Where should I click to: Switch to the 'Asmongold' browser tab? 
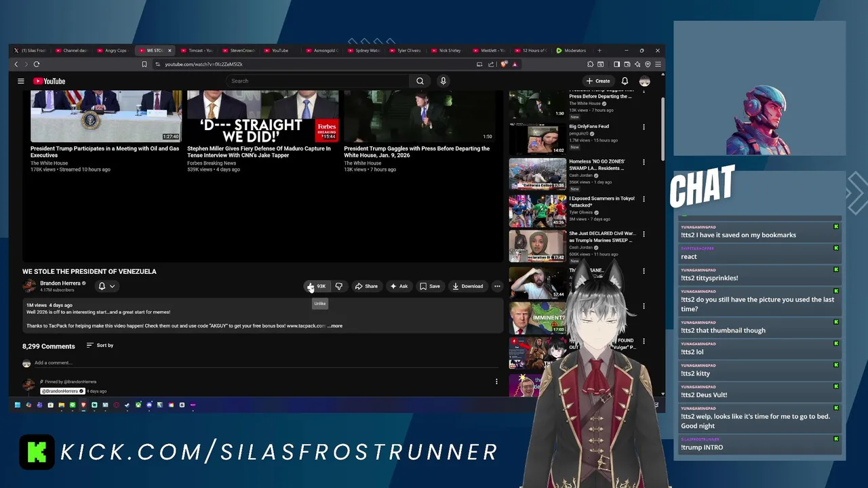click(321, 50)
